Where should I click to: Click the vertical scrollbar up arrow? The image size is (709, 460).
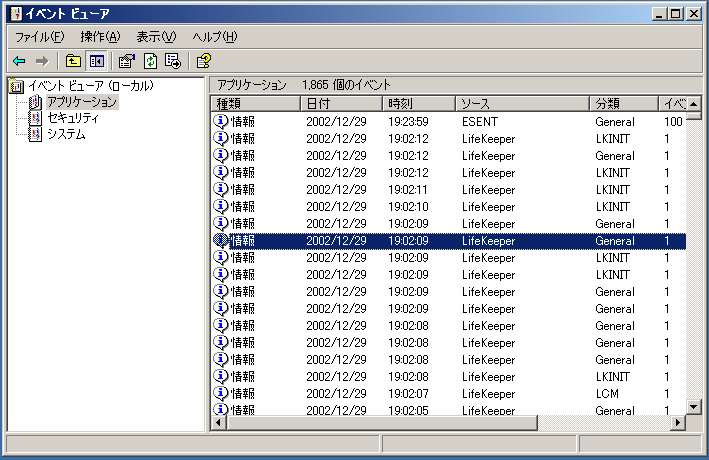pos(694,104)
